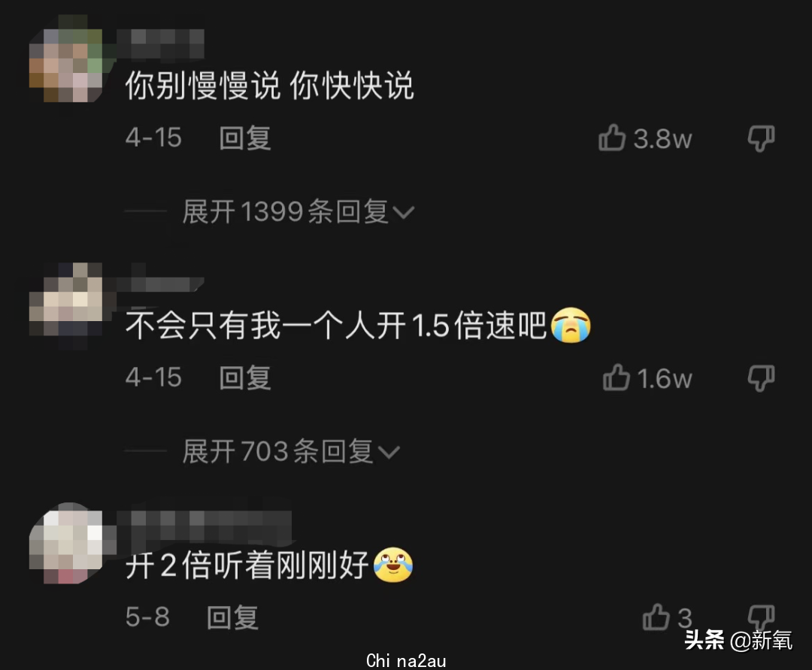Image resolution: width=812 pixels, height=670 pixels.
Task: Reply to the '你别慢慢说 你快快说' comment
Action: [245, 138]
